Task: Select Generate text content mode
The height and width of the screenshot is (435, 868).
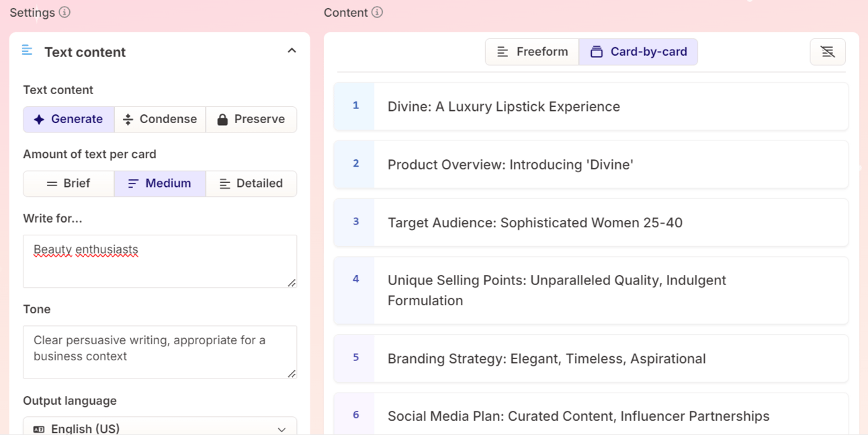Action: 69,119
